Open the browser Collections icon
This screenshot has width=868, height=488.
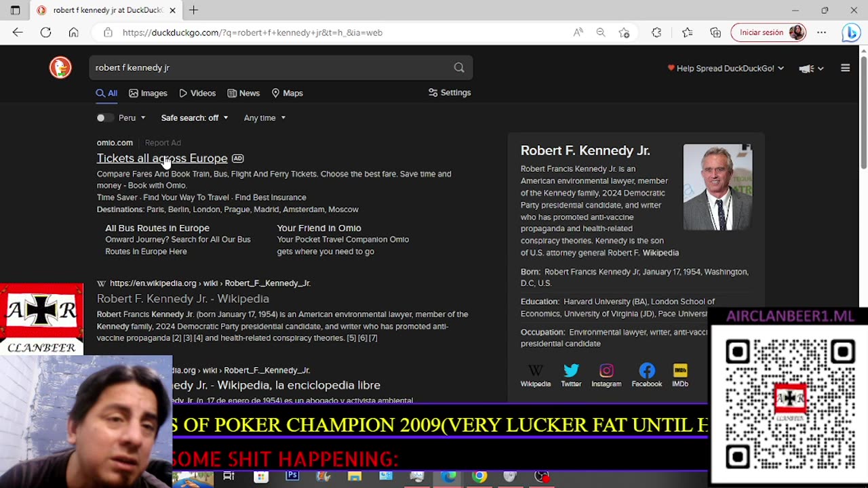(715, 33)
